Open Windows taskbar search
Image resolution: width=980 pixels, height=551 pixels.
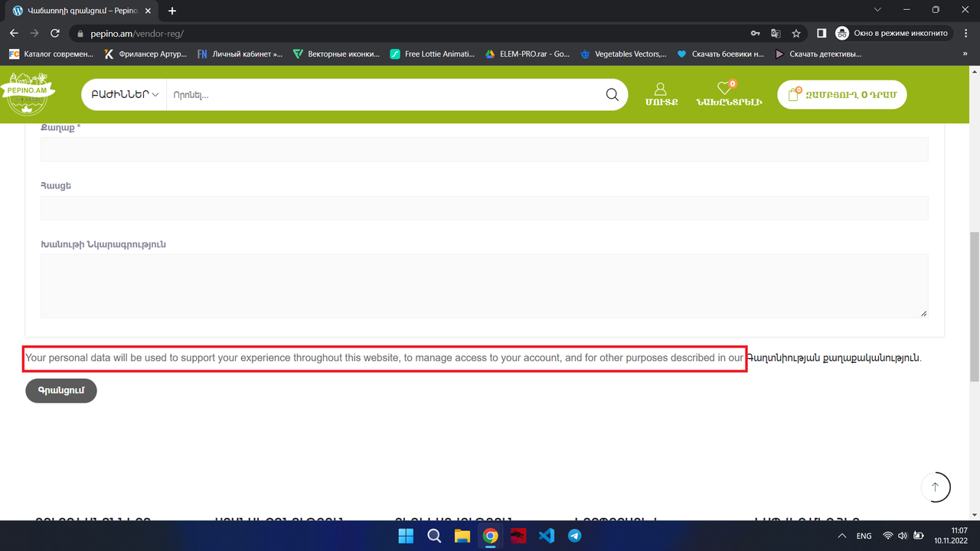point(433,536)
